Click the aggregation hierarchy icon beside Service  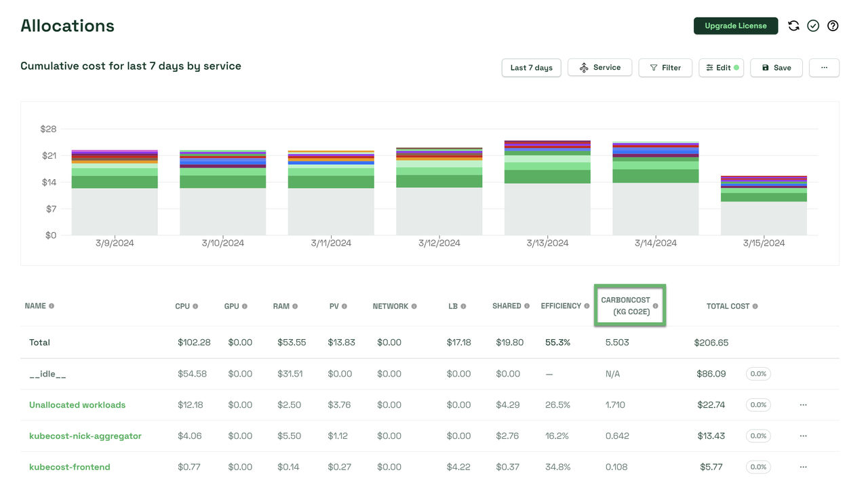point(584,67)
